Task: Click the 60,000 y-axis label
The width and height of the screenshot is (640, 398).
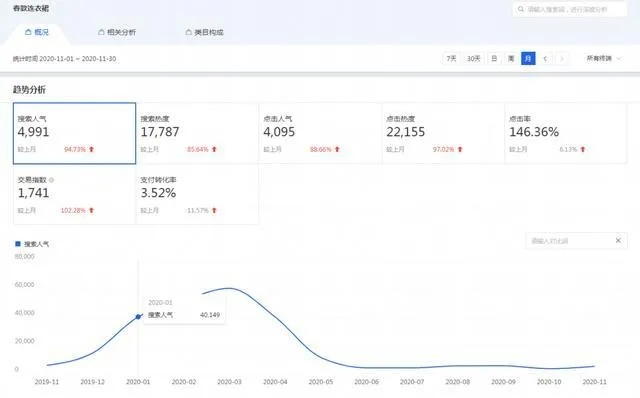Action: click(24, 285)
